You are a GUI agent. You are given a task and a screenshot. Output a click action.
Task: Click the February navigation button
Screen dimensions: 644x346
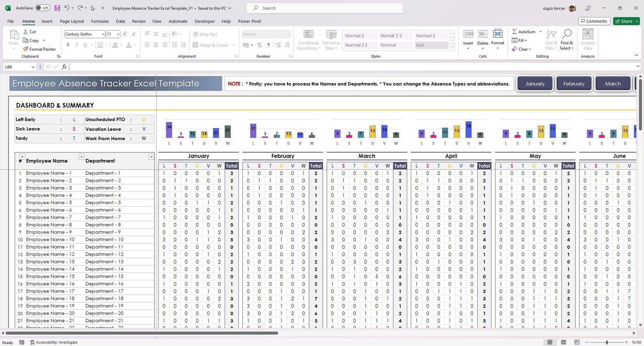(574, 84)
